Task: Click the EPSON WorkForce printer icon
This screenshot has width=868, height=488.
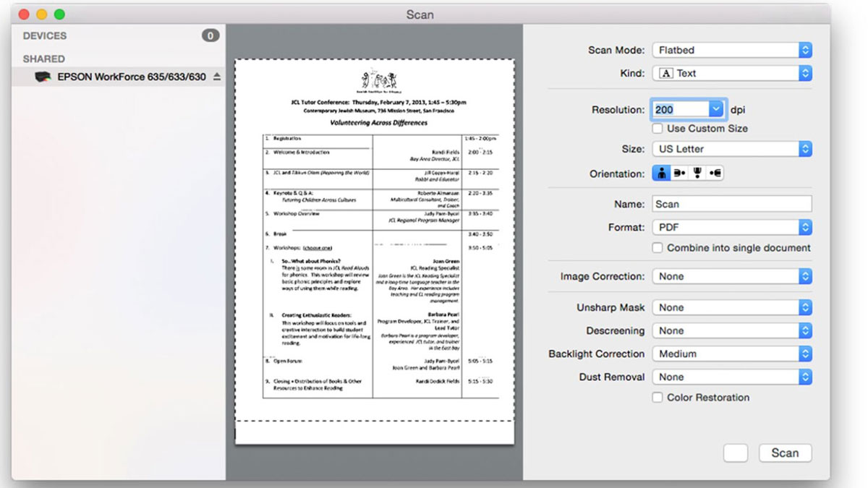Action: click(43, 77)
